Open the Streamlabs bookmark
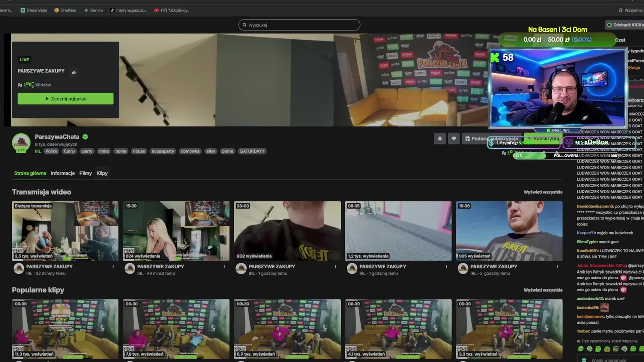This screenshot has width=644, height=362. [x=33, y=10]
